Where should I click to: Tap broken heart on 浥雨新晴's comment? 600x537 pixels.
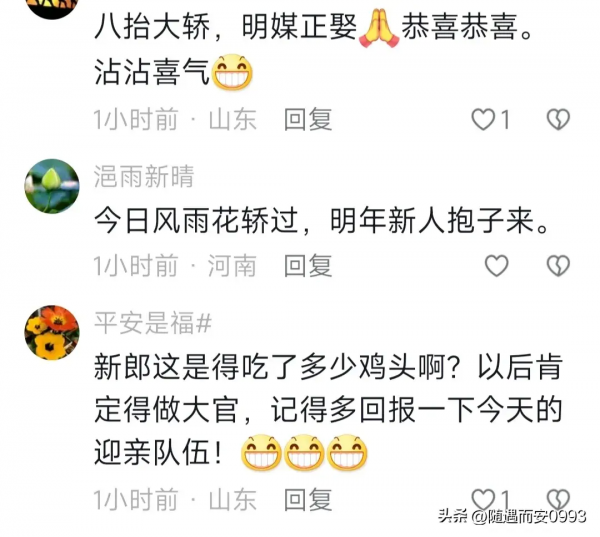pos(558,266)
